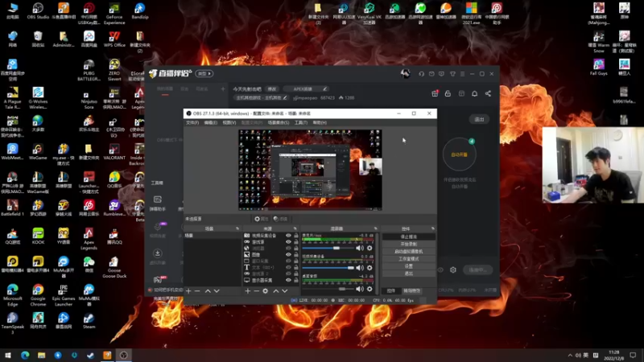The width and height of the screenshot is (644, 362).
Task: Open the 场景集合(S) menu in OBS
Action: click(x=279, y=123)
